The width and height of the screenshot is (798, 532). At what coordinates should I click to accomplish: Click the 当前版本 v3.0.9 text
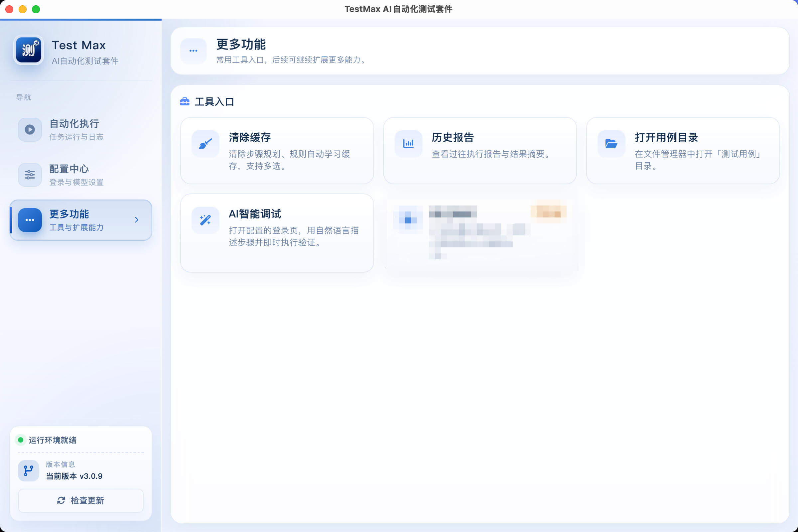(74, 476)
